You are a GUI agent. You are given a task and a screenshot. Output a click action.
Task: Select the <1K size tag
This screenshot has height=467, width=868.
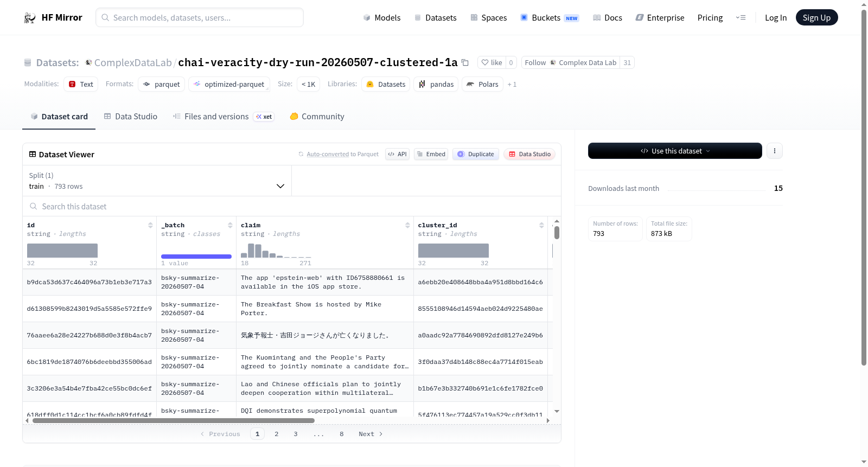pos(308,84)
